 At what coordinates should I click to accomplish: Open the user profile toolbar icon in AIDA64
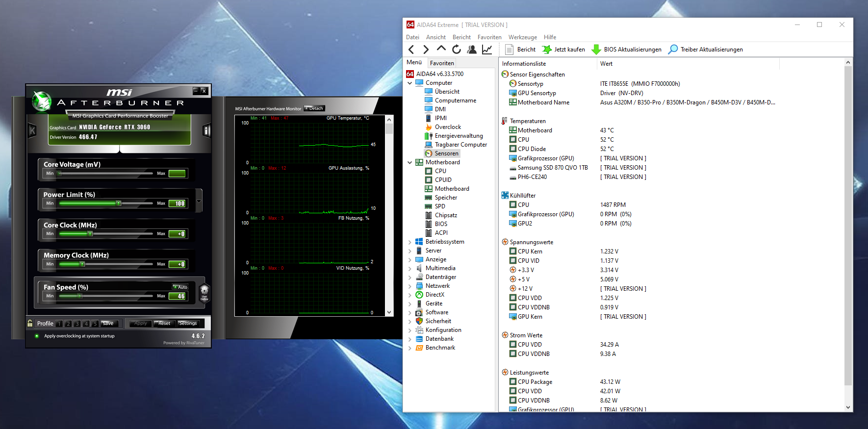click(472, 49)
